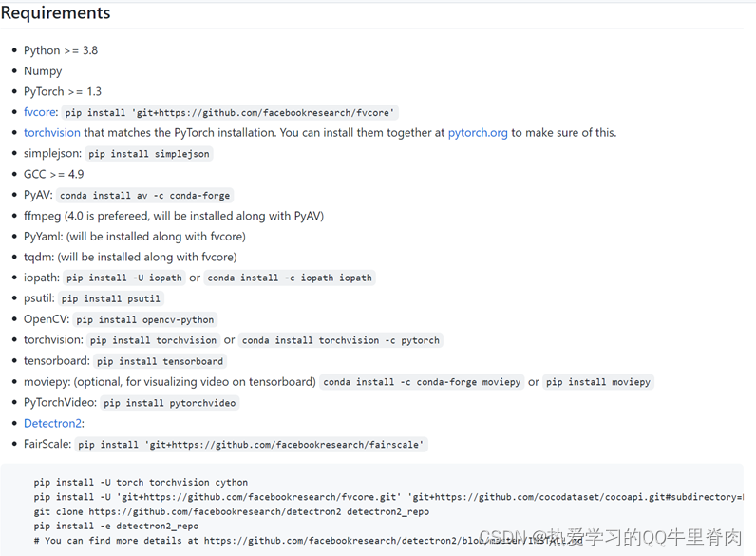Viewport: 756px width, 556px height.
Task: Click 'pip install psutil' code
Action: [x=111, y=298]
